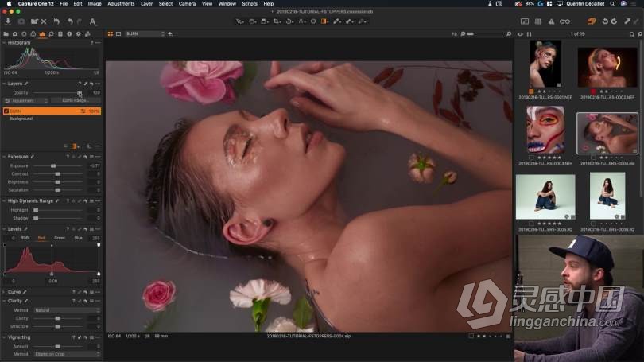Click the Rotate right icon in toolbar
This screenshot has width=644, height=362.
pyautogui.click(x=614, y=21)
